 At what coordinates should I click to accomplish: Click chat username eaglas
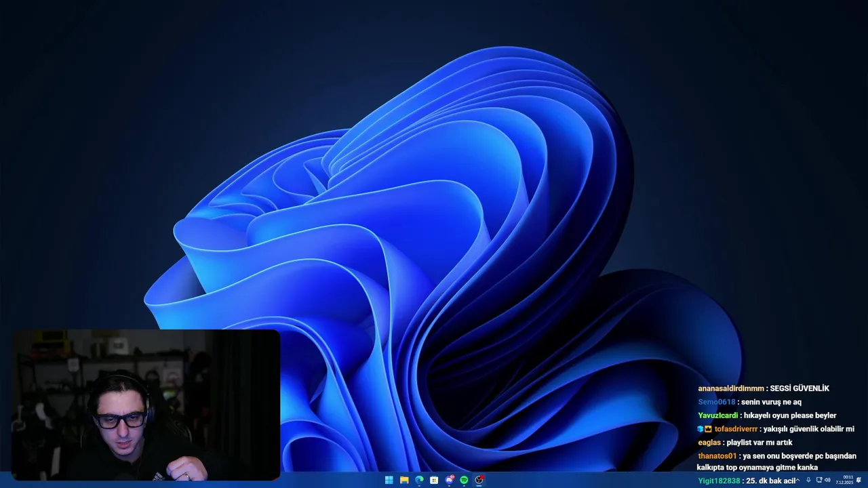pyautogui.click(x=709, y=443)
